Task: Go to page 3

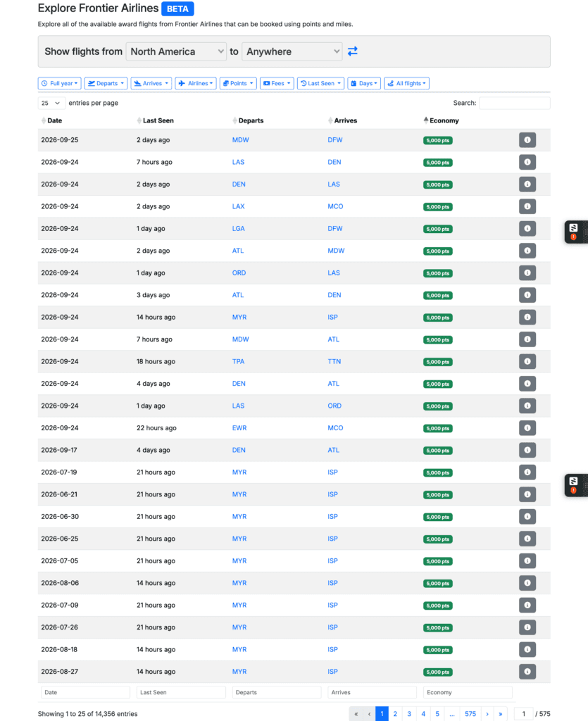Action: click(409, 714)
